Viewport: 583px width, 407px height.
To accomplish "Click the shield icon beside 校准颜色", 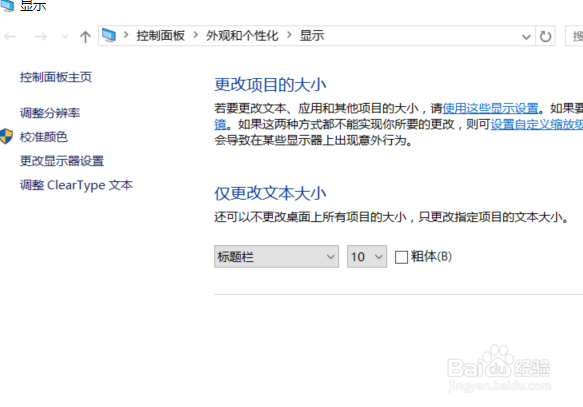I will tap(6, 136).
